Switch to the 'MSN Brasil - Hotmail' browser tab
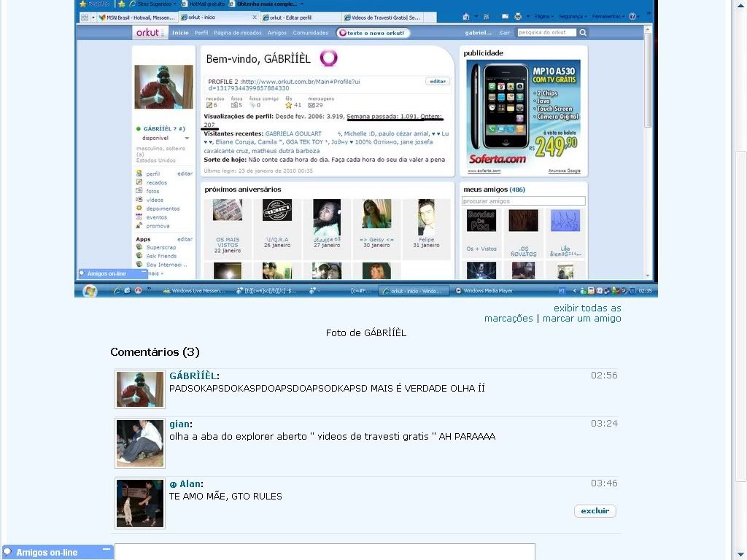 pos(136,17)
